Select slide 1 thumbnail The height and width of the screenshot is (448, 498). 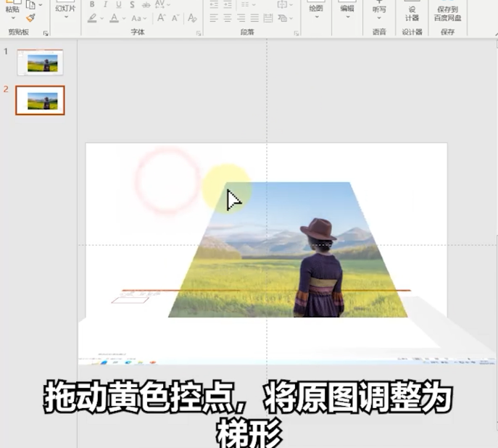tap(40, 62)
